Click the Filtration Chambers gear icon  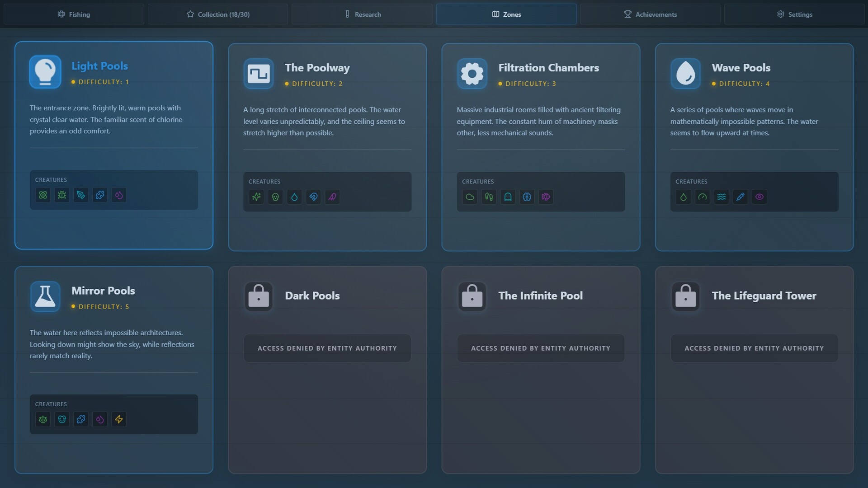pos(472,74)
